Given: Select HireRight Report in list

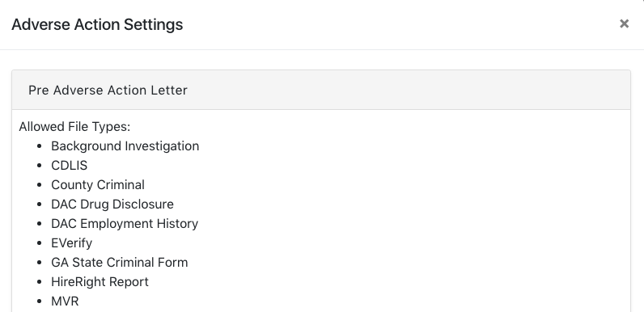Looking at the screenshot, I should (100, 281).
